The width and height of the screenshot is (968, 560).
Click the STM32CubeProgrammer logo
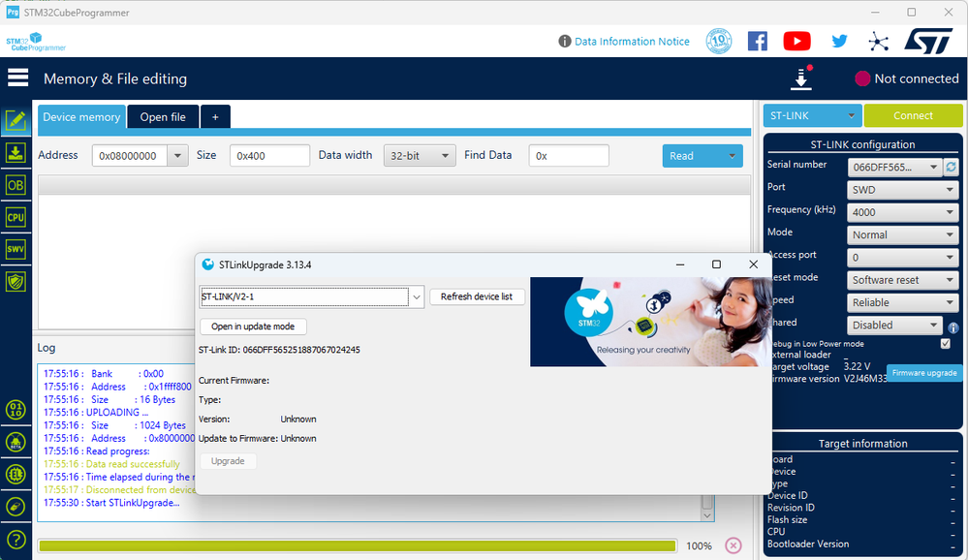[36, 42]
